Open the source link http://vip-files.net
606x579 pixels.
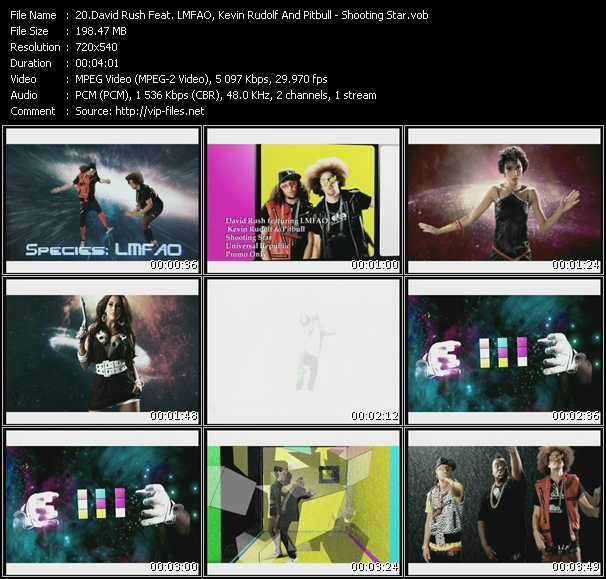click(x=160, y=111)
